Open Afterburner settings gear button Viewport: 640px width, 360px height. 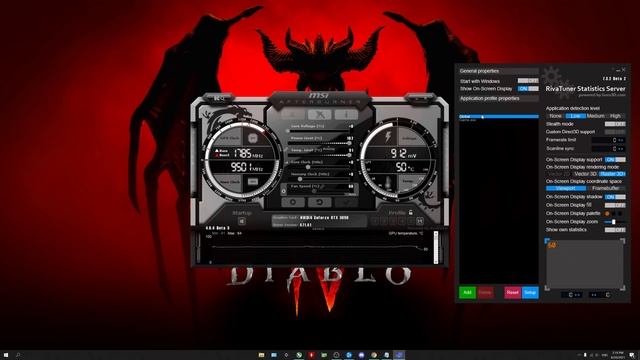pyautogui.click(x=293, y=202)
